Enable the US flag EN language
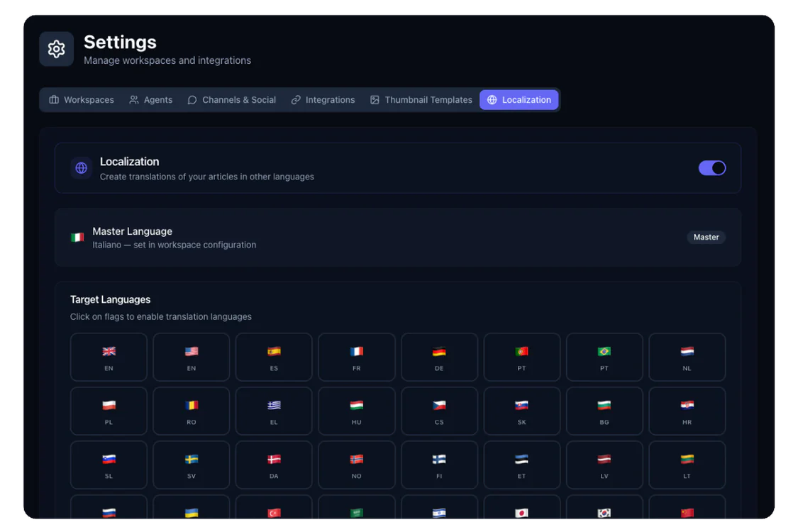The width and height of the screenshot is (798, 532). coord(192,358)
